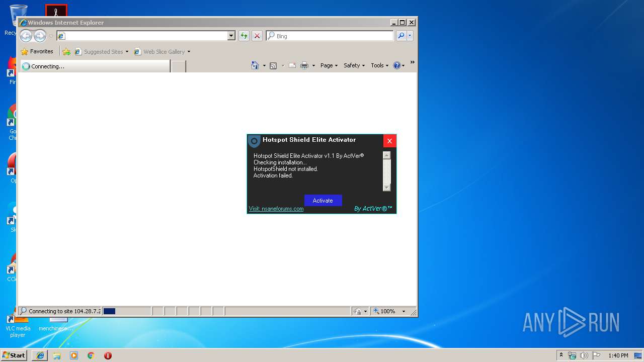Expand the address bar autocomplete dropdown
Image resolution: width=644 pixels, height=362 pixels.
pos(231,36)
